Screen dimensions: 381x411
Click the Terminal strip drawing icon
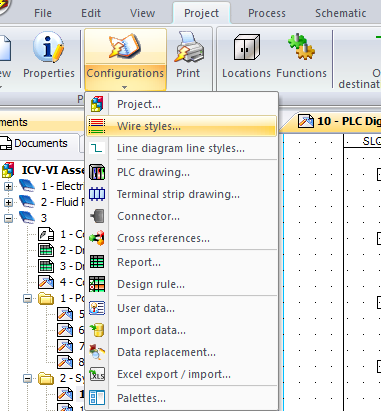click(x=97, y=194)
